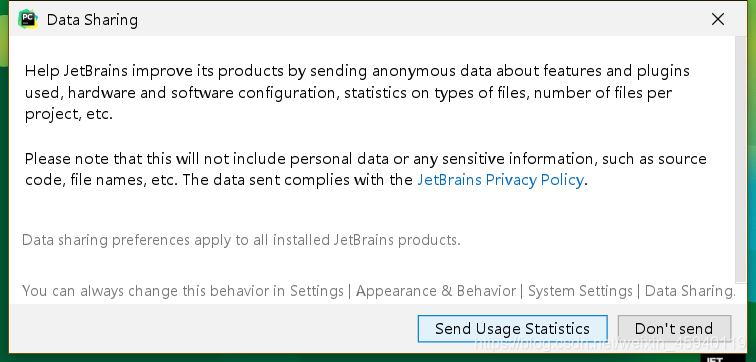Viewport: 756px width, 362px height.
Task: Click Data Sharing at the end of the path
Action: 690,291
